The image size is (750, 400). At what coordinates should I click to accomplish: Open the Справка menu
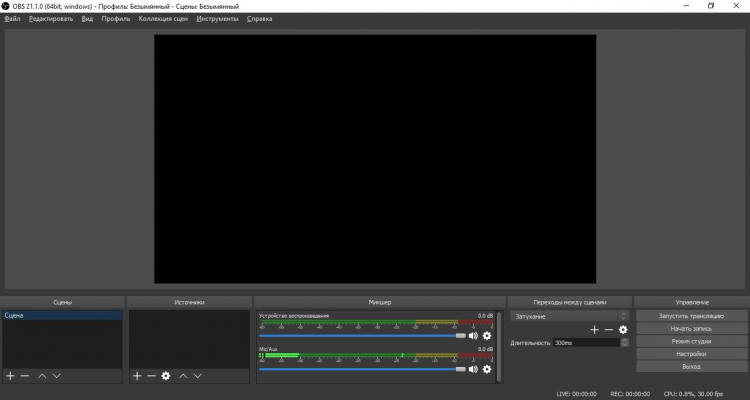260,19
